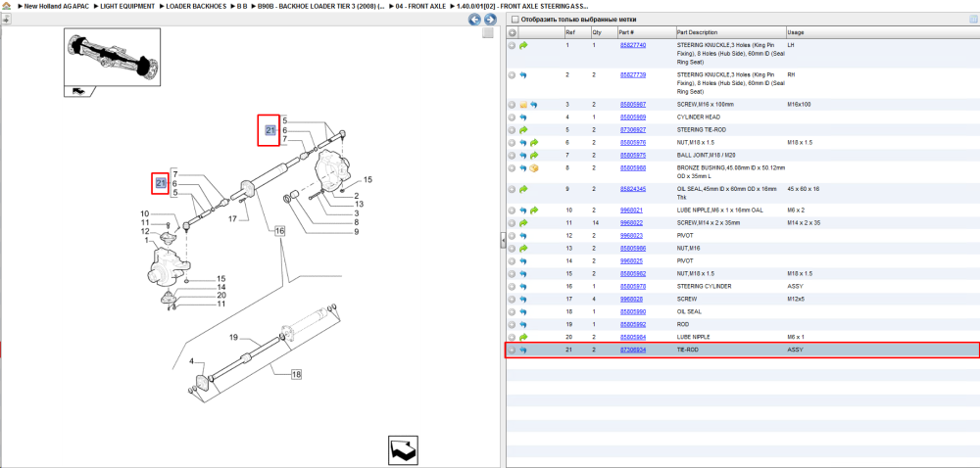
Task: Add ref 16 steering cylinder via plus circle
Action: click(x=512, y=287)
